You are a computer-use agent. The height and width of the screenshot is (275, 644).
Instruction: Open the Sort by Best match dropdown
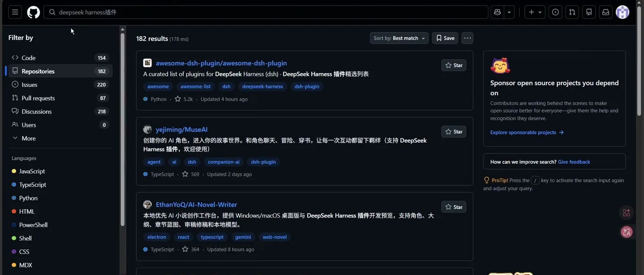(399, 38)
